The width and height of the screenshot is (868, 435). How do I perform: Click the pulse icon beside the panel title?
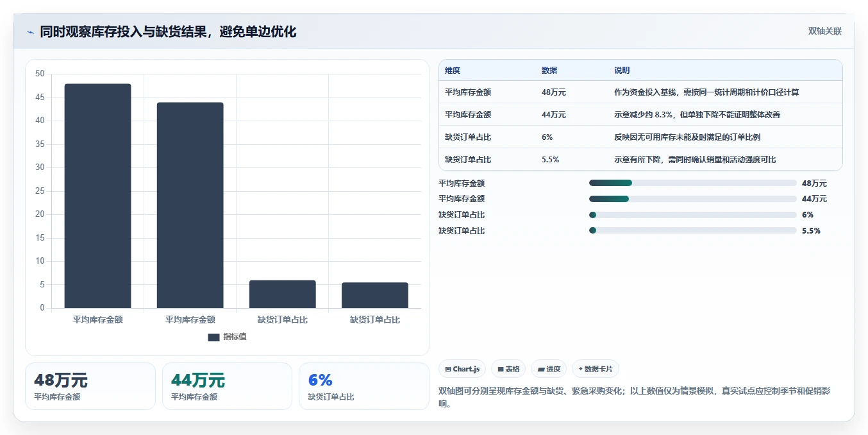click(x=30, y=32)
